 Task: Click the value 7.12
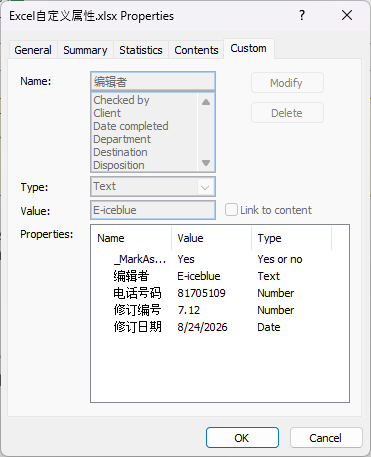click(x=189, y=310)
